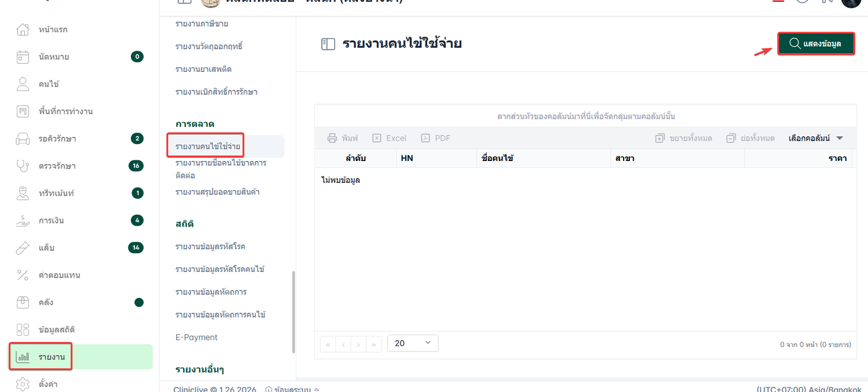Image resolution: width=868 pixels, height=392 pixels.
Task: Export the report to Excel
Action: pos(389,138)
